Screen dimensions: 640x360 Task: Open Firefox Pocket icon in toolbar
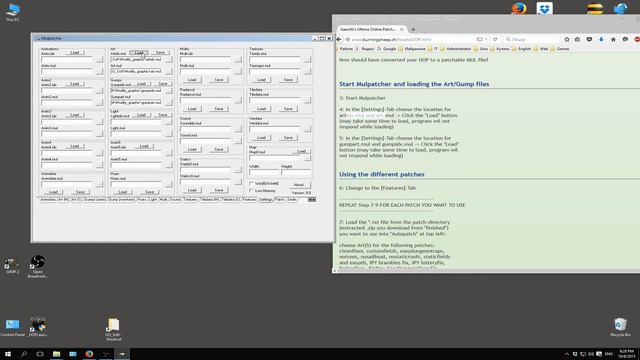[x=589, y=40]
